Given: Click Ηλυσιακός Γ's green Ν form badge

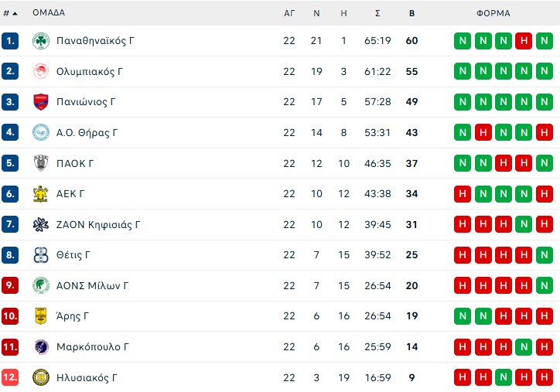Looking at the screenshot, I should click(504, 378).
